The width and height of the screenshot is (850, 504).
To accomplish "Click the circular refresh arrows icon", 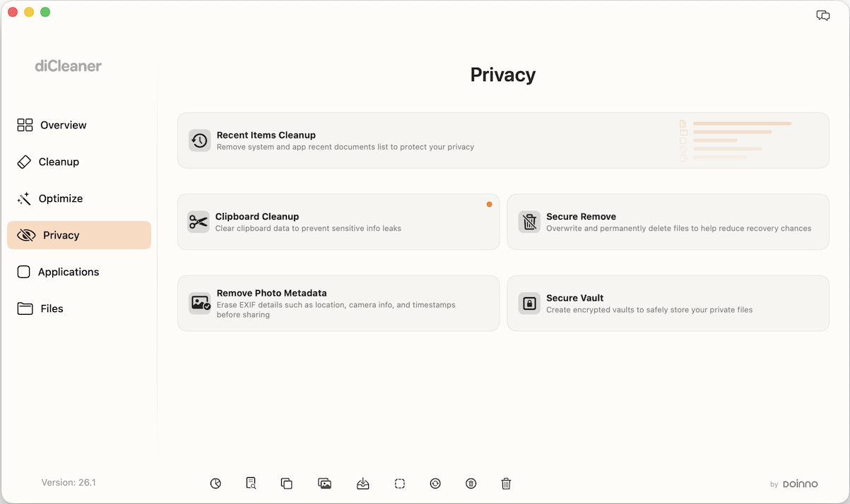I will pyautogui.click(x=435, y=484).
